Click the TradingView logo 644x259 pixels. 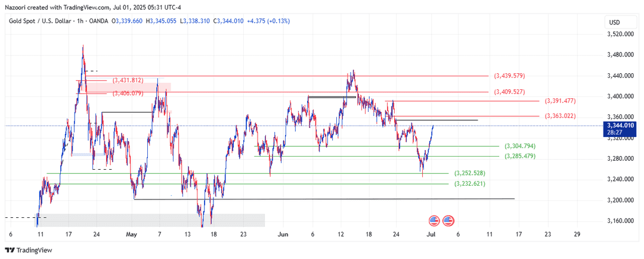click(29, 250)
